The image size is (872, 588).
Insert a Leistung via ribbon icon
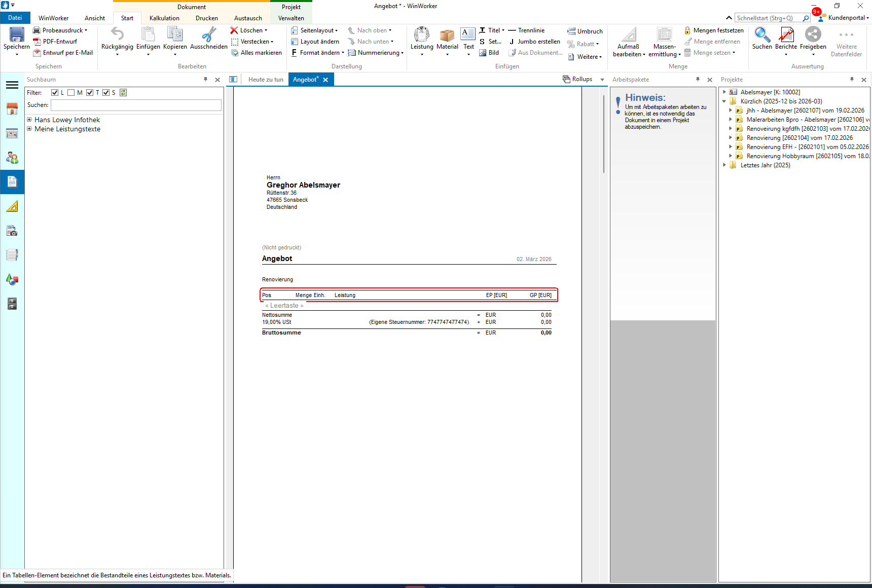coord(421,35)
